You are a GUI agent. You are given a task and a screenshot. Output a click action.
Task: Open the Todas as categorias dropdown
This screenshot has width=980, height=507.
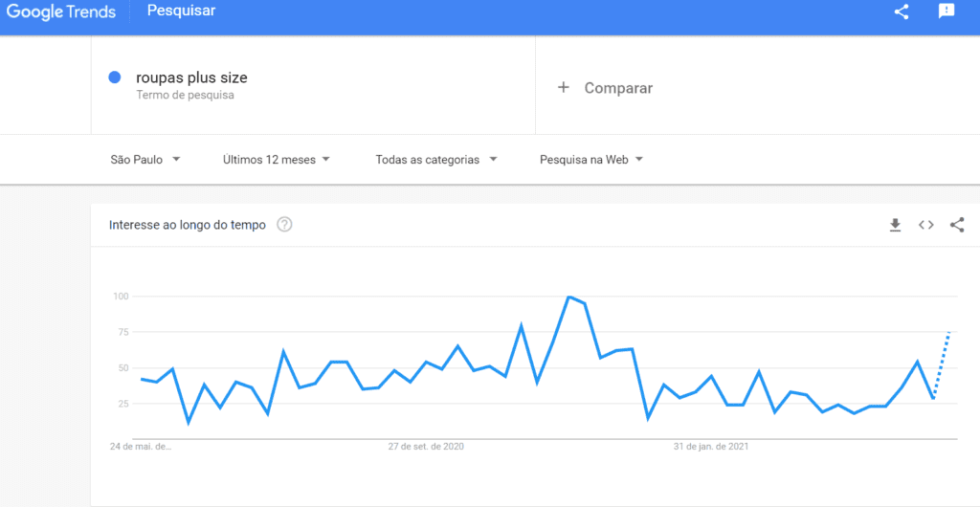tap(436, 160)
